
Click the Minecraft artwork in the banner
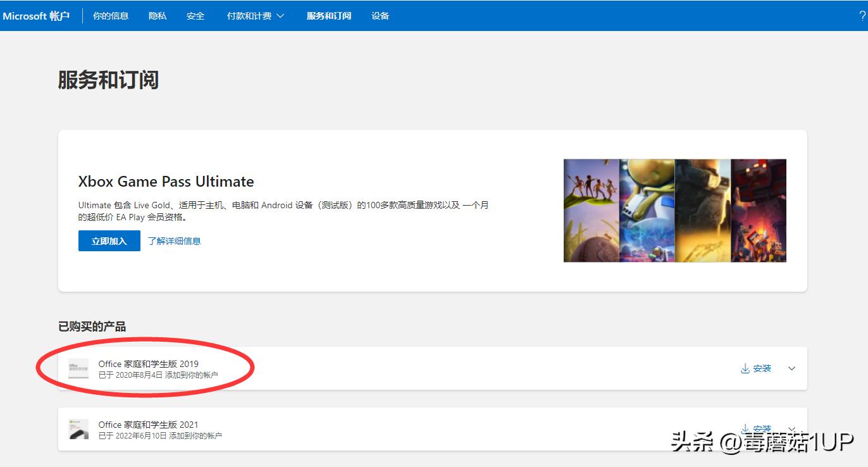tap(759, 209)
